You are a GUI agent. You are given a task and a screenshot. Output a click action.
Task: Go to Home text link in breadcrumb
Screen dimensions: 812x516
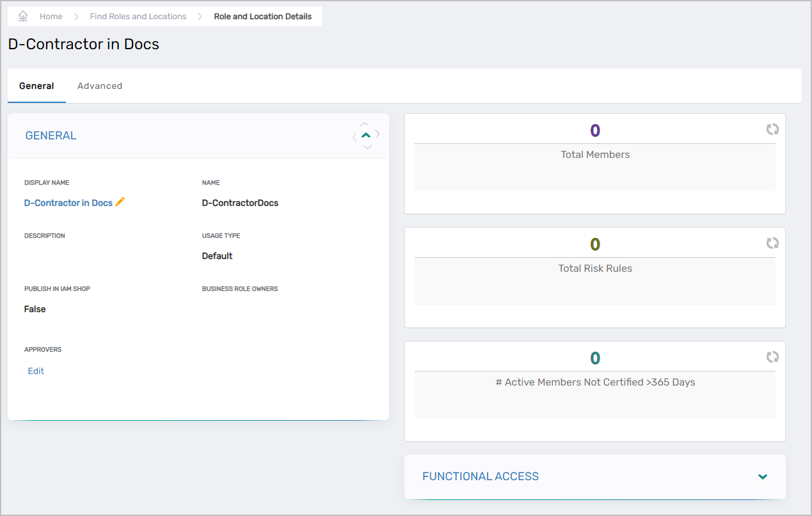pos(51,17)
